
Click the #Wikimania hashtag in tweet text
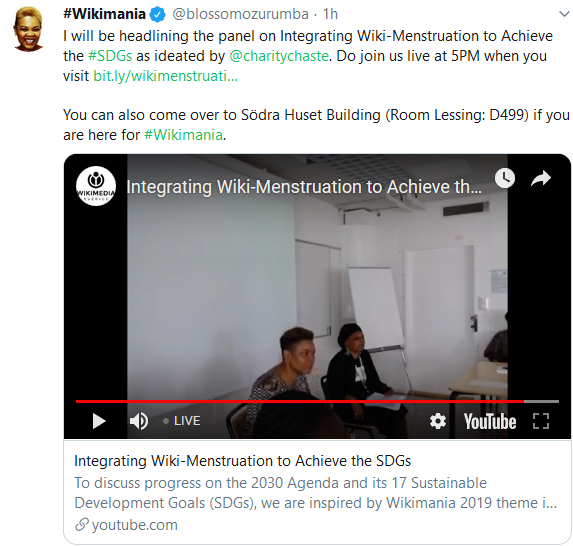pos(183,135)
